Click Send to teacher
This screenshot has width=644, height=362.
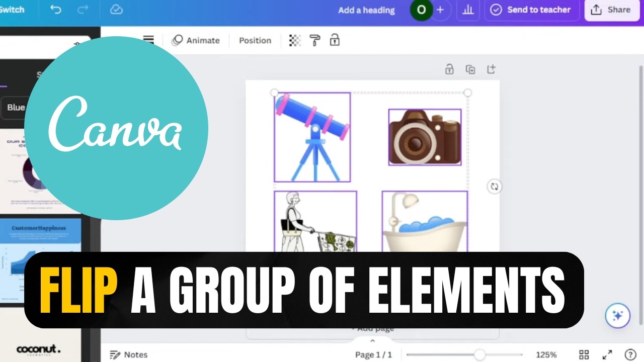(x=531, y=10)
